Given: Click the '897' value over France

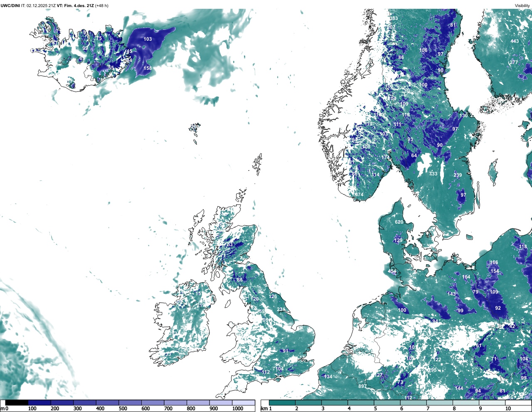Looking at the screenshot, I should click(362, 387).
